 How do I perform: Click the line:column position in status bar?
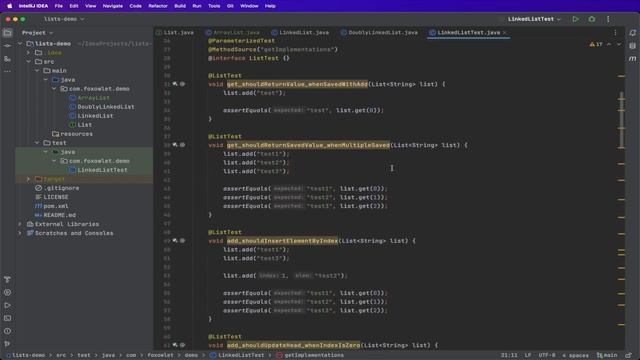509,356
